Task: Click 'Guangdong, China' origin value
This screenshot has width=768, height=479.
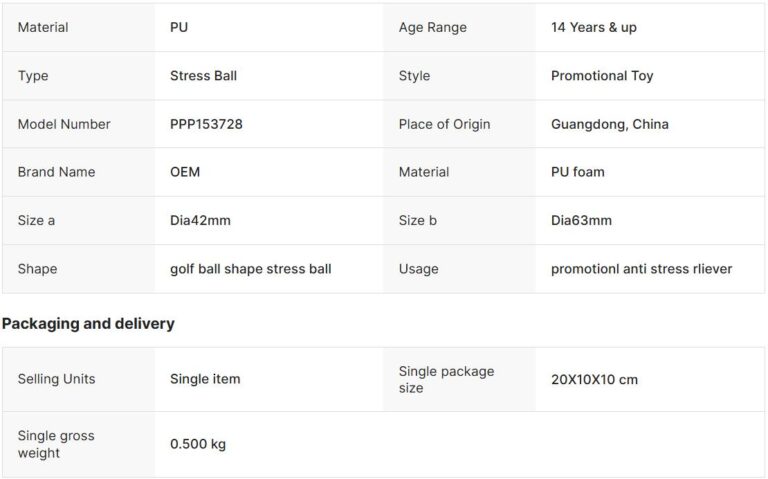Action: (610, 124)
